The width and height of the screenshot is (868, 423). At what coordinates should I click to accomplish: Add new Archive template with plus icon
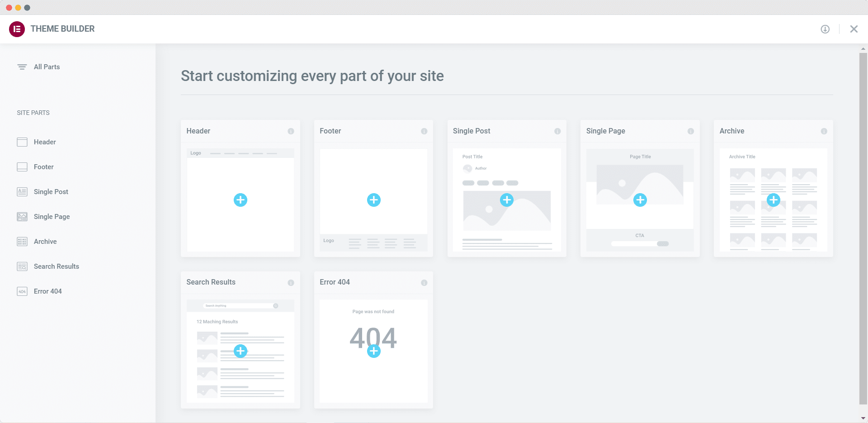click(774, 200)
